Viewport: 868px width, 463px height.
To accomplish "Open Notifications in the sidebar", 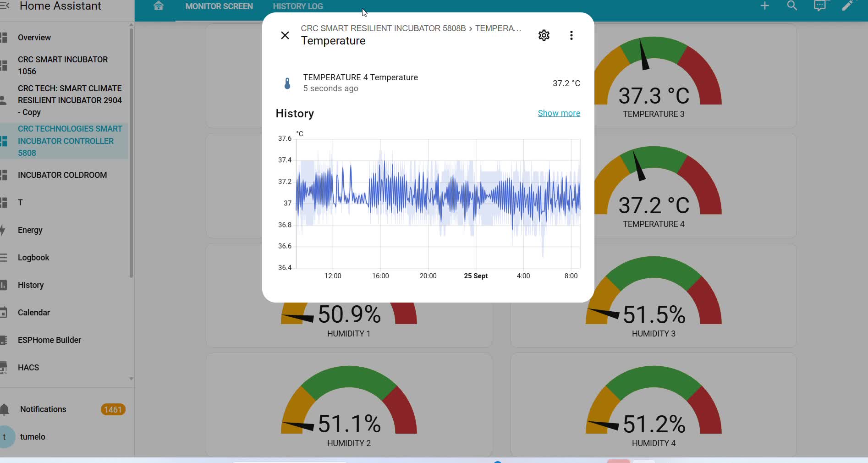I will click(43, 409).
